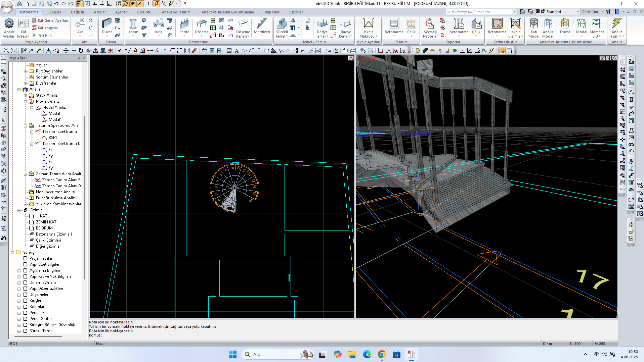The height and width of the screenshot is (362, 644).
Task: Open Windows Start menu
Action: pyautogui.click(x=232, y=354)
